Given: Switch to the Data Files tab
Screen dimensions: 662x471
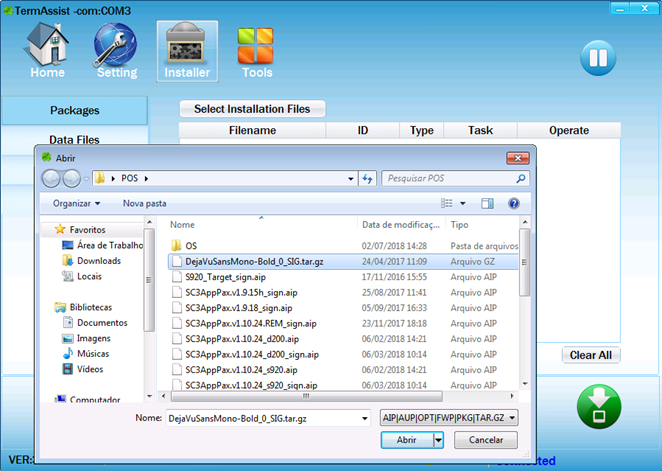Looking at the screenshot, I should (74, 140).
